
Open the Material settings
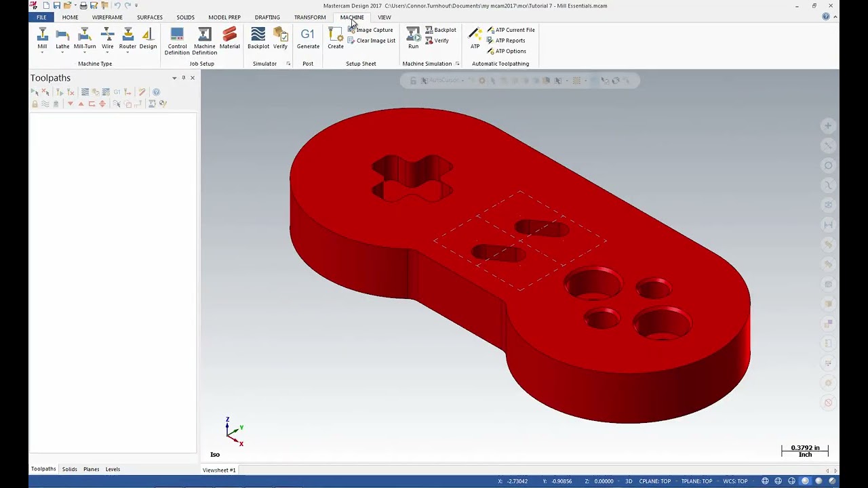pyautogui.click(x=230, y=39)
